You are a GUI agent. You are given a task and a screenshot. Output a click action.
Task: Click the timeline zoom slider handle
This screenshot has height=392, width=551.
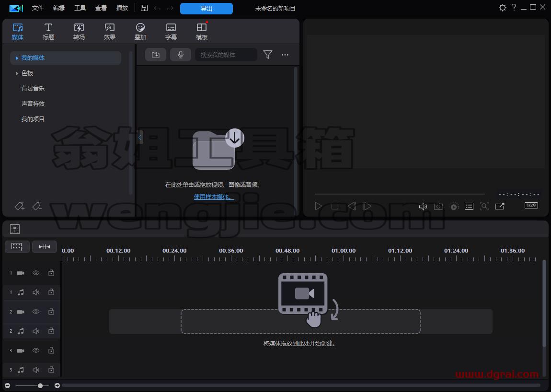40,386
